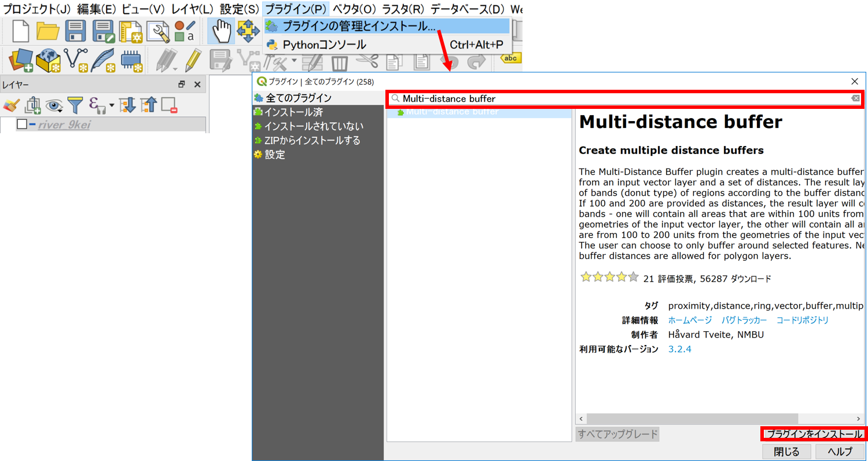Click Filter Legend funnel icon
Screen dimensions: 868x461
click(75, 105)
